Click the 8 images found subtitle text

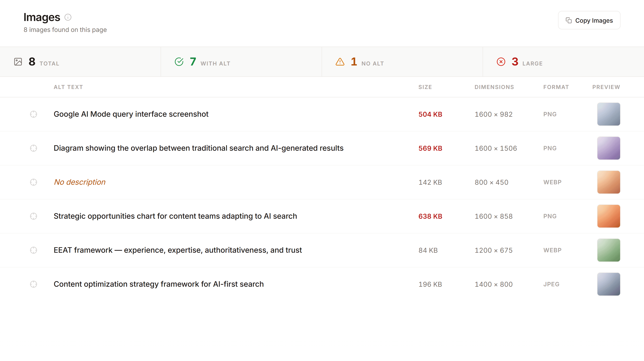click(65, 30)
